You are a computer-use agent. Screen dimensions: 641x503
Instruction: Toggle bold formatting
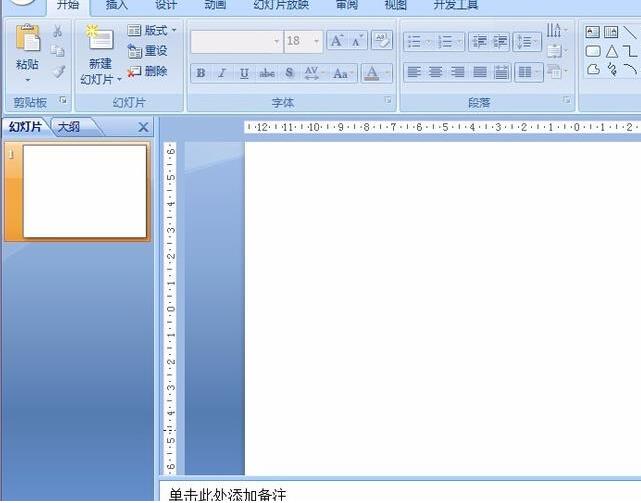tap(201, 73)
